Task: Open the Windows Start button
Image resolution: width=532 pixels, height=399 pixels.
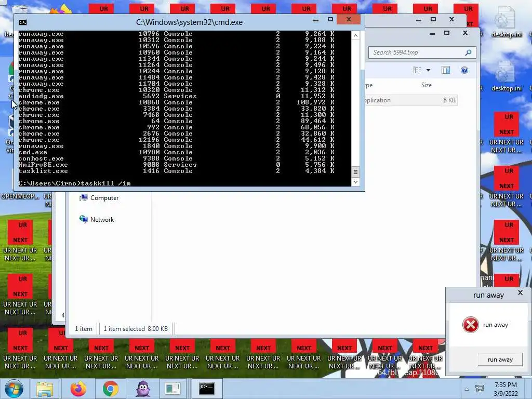Action: (14, 389)
